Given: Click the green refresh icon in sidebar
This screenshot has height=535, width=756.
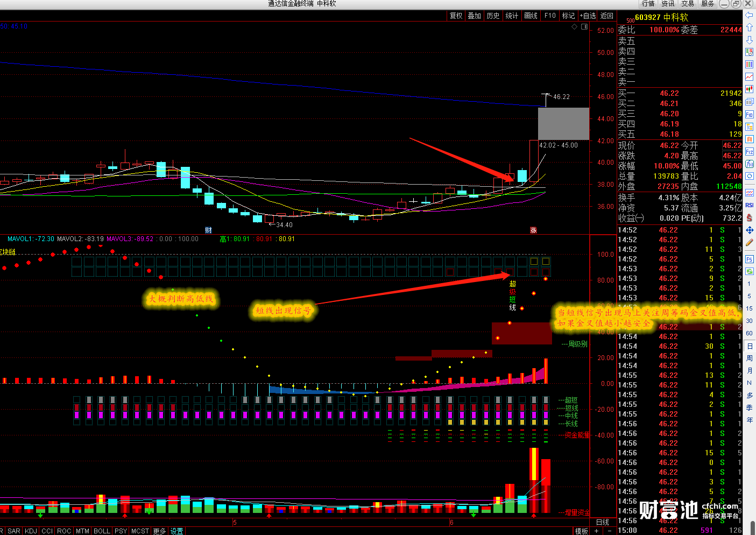Looking at the screenshot, I should [749, 272].
